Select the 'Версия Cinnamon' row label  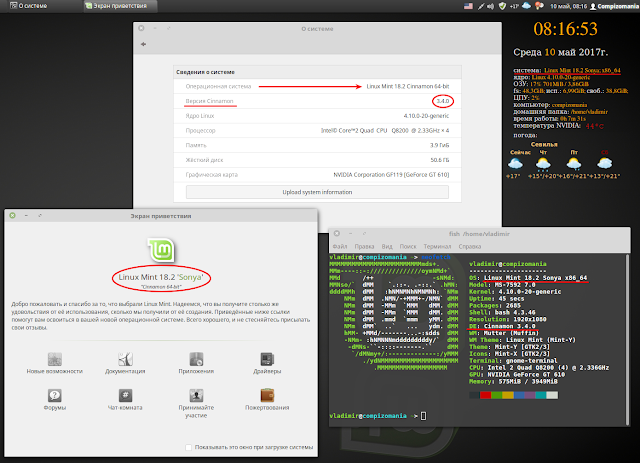[x=209, y=101]
